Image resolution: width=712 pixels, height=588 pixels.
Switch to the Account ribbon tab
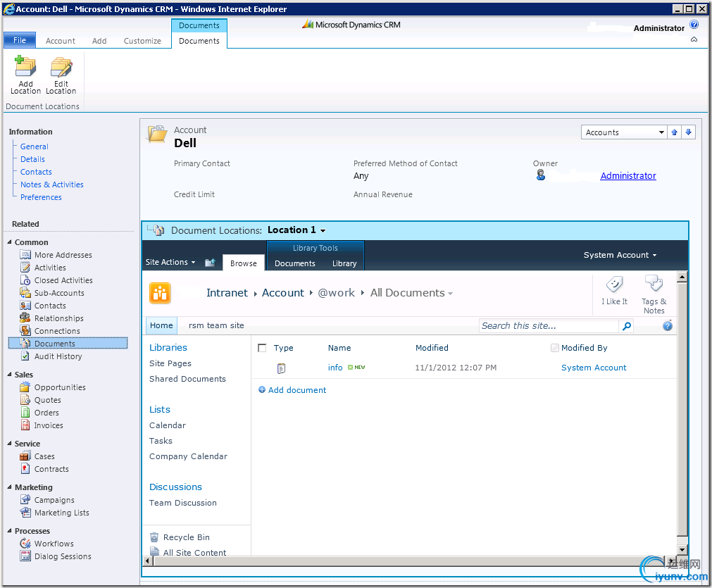click(x=61, y=41)
